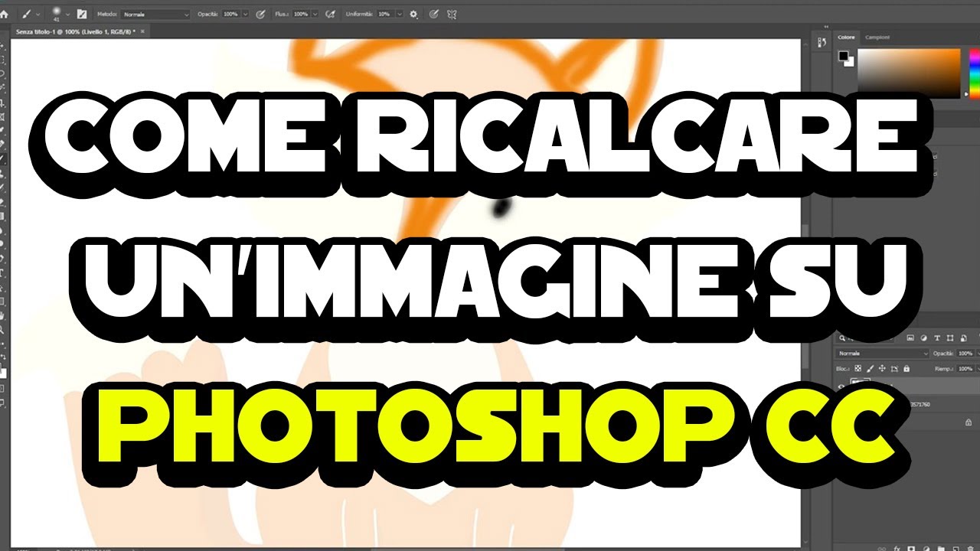Viewport: 980px width, 551px height.
Task: Filter layers by pixel layer icon
Action: coord(910,337)
